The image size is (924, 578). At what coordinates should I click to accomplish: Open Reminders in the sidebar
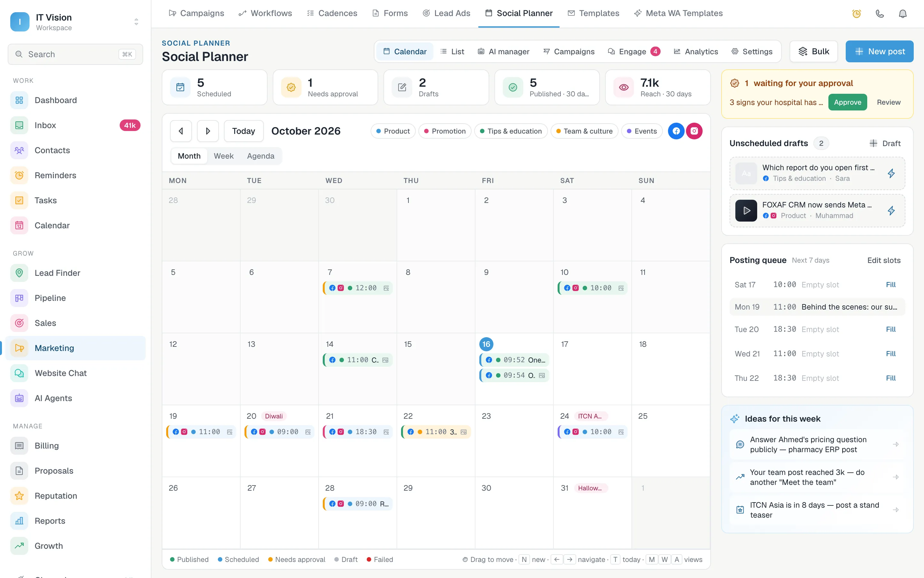[76, 175]
